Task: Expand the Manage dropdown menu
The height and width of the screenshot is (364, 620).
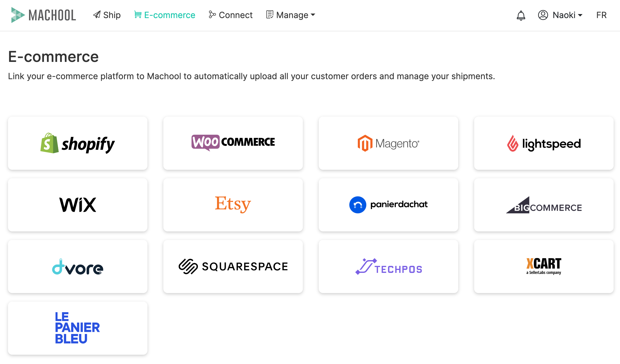Action: 291,15
